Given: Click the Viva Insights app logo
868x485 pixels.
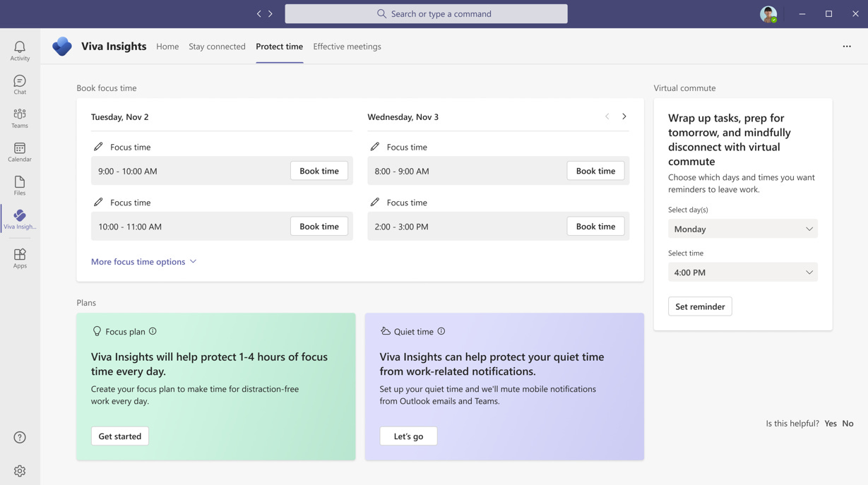Looking at the screenshot, I should click(62, 46).
